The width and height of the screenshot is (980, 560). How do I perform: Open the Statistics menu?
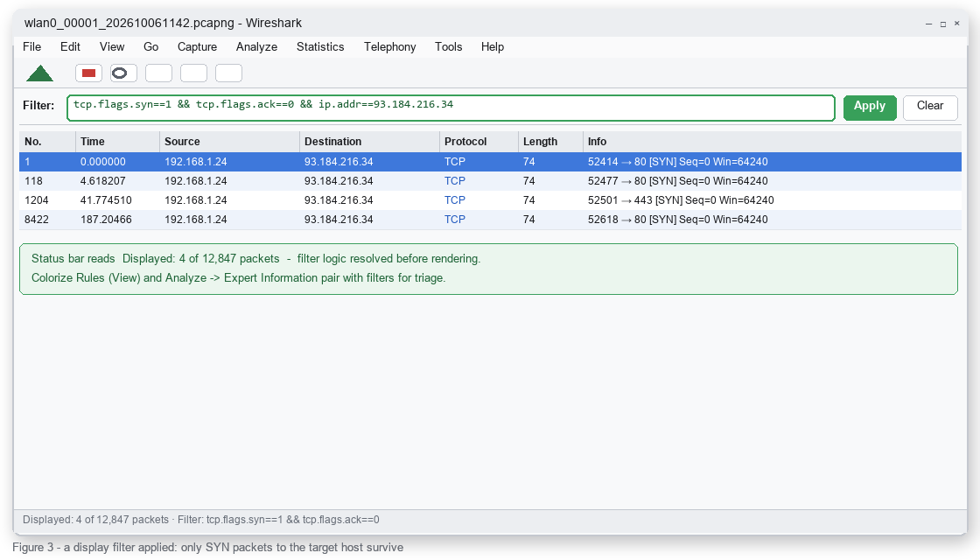point(320,47)
